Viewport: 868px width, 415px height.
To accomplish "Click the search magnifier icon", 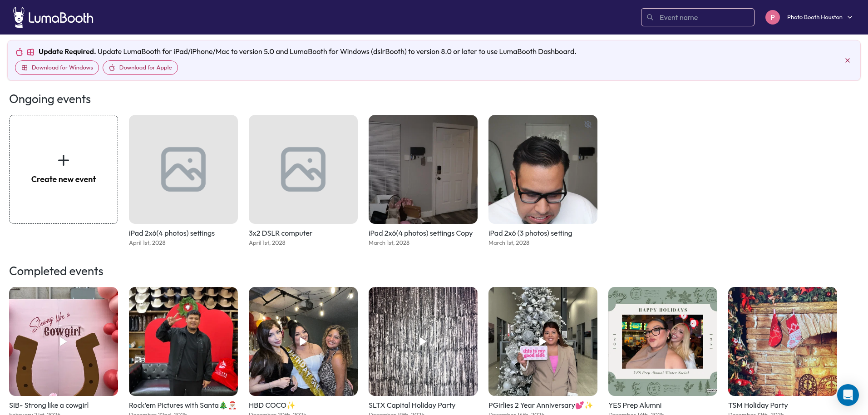I will click(x=650, y=17).
